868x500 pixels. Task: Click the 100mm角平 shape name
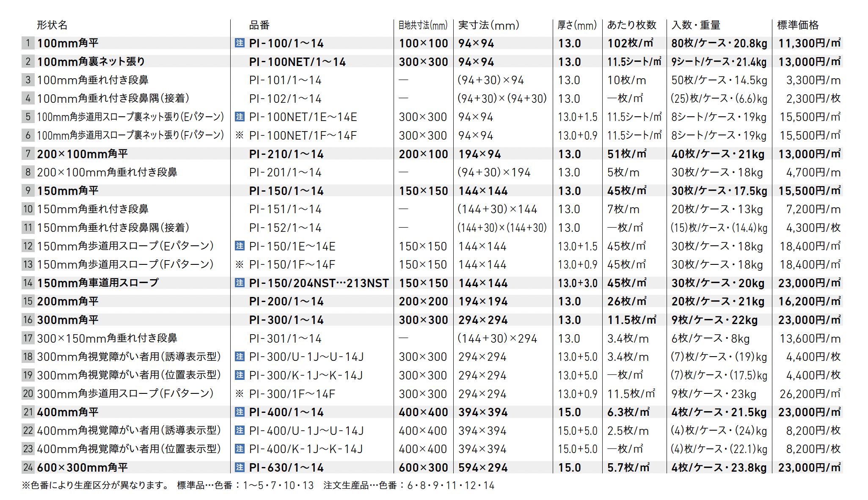(68, 43)
